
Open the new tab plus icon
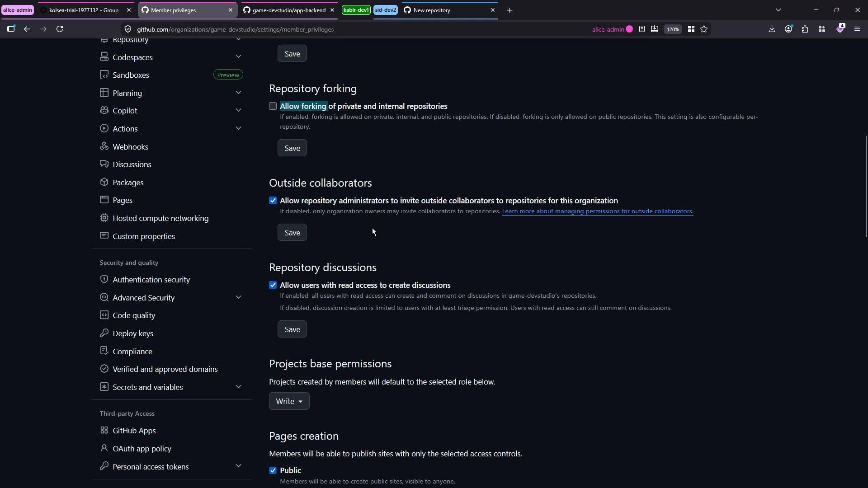(509, 10)
